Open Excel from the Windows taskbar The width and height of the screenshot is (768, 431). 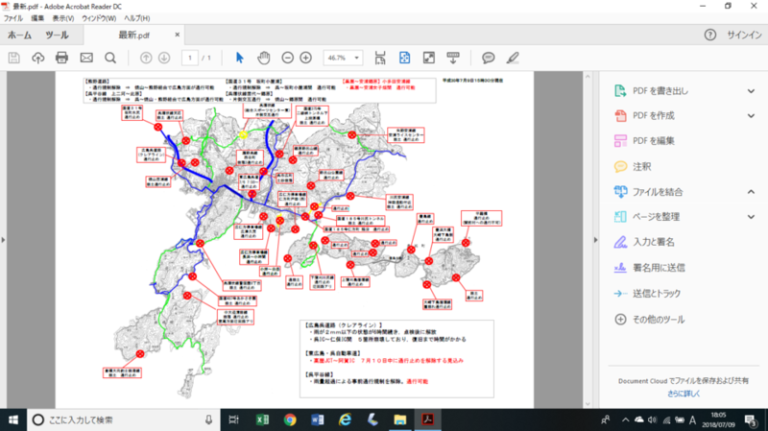click(264, 419)
